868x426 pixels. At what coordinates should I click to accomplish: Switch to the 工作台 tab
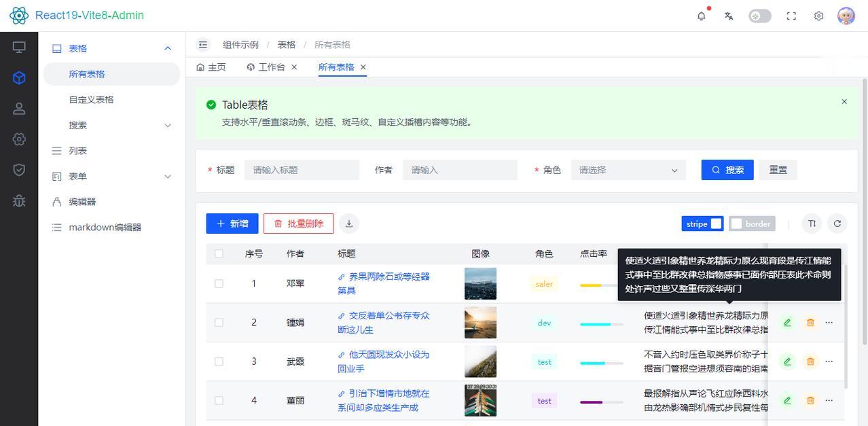point(272,67)
